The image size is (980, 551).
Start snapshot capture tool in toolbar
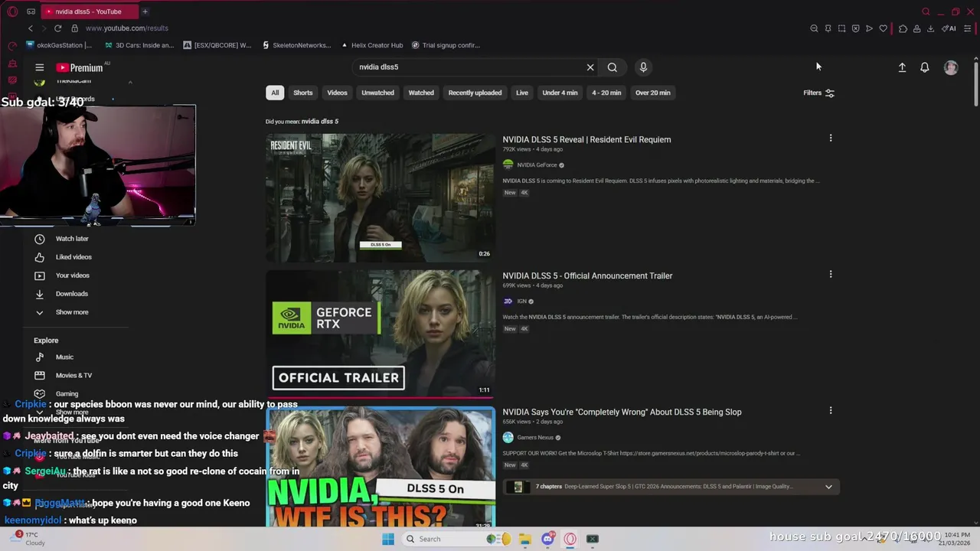841,28
